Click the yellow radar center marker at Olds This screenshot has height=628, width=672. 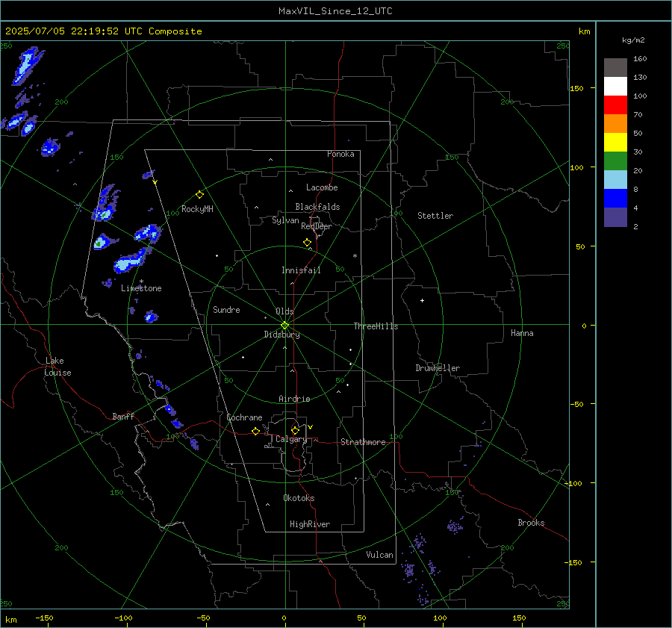pyautogui.click(x=284, y=326)
